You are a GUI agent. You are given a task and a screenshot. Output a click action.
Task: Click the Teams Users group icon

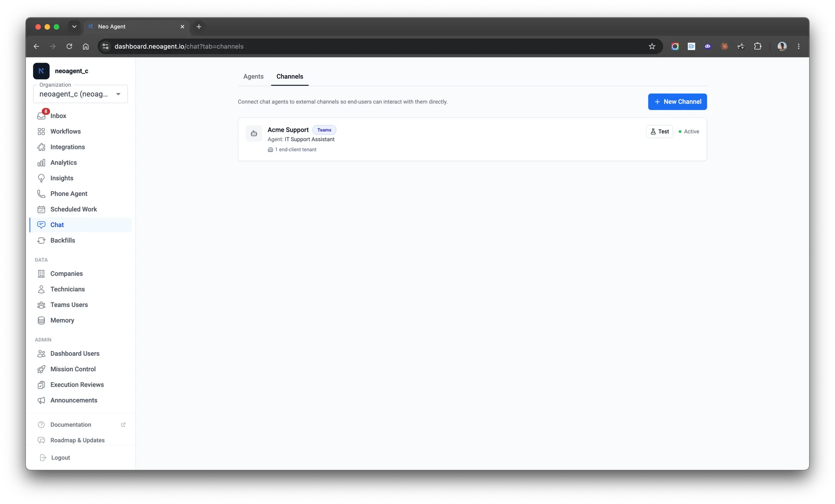[x=41, y=305]
